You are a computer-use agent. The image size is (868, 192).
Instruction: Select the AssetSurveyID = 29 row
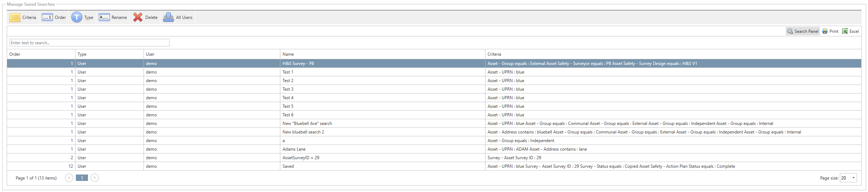301,158
